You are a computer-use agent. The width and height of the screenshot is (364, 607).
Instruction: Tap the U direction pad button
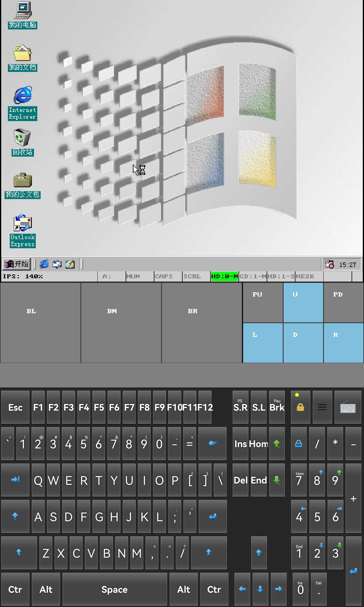click(303, 303)
